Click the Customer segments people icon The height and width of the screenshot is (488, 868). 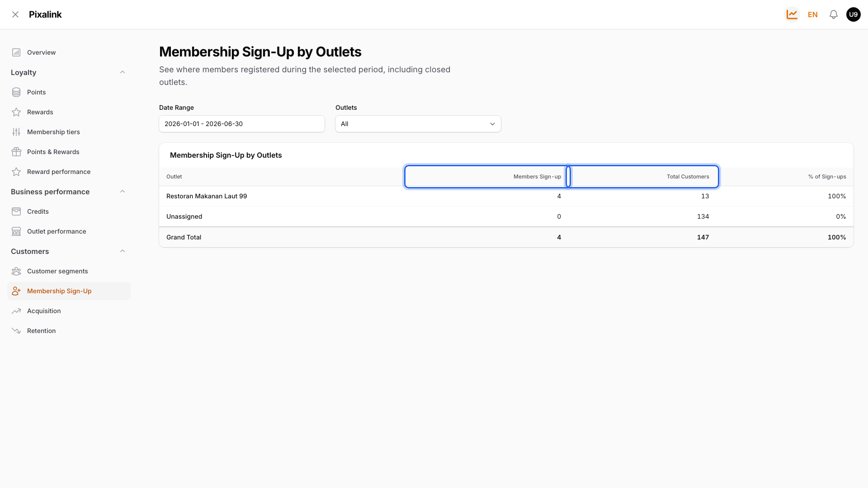16,271
